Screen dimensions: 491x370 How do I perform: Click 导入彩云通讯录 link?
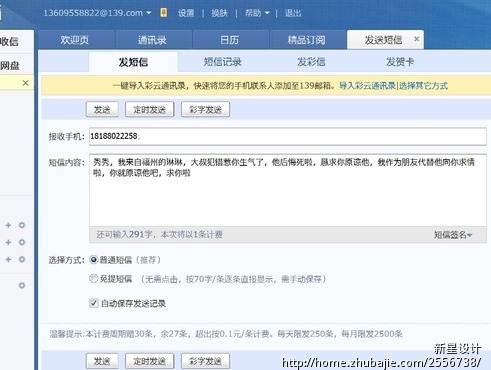pyautogui.click(x=367, y=86)
